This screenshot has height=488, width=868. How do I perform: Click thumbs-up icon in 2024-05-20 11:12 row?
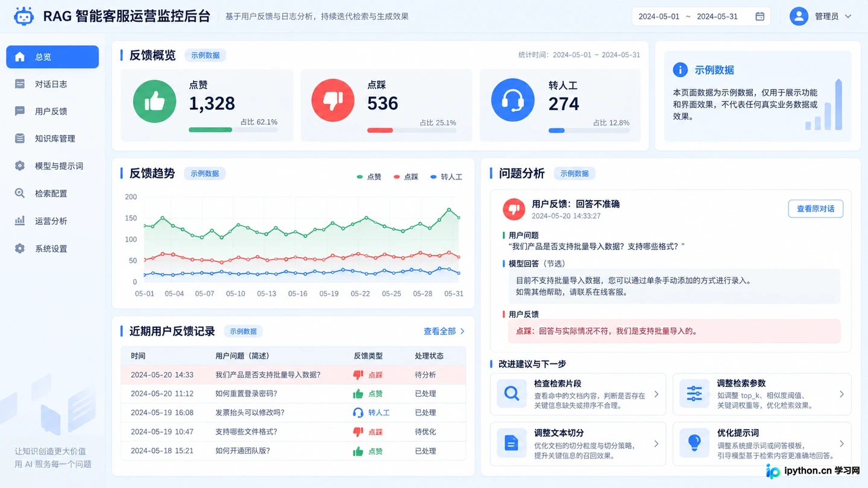(x=358, y=393)
